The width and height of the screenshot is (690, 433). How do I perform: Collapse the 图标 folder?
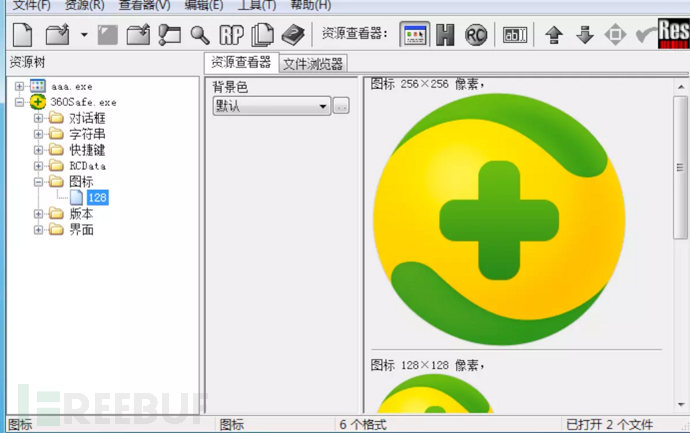coord(38,182)
